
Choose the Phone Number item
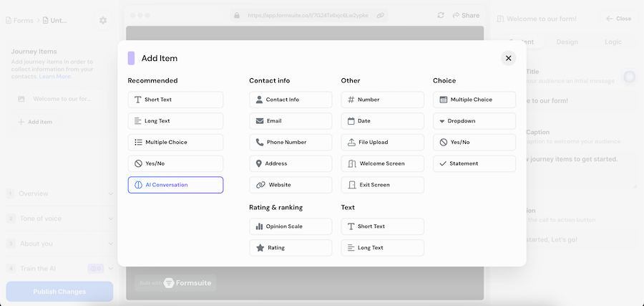pos(291,143)
